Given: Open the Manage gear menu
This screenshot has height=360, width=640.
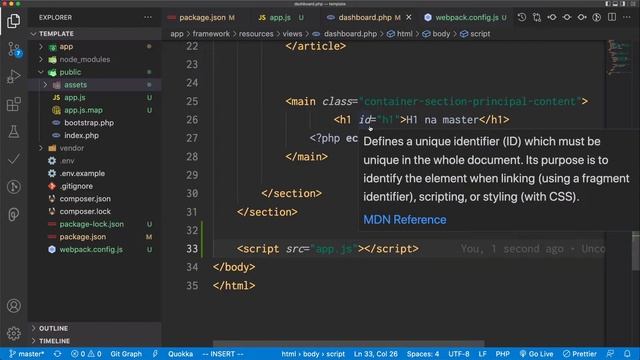Looking at the screenshot, I should pyautogui.click(x=13, y=333).
